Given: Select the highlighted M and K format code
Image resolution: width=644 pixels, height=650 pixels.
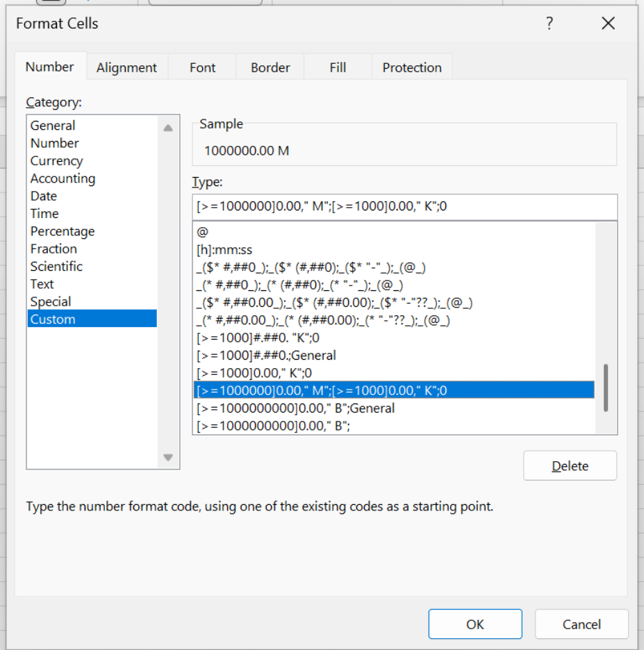Looking at the screenshot, I should click(x=394, y=390).
